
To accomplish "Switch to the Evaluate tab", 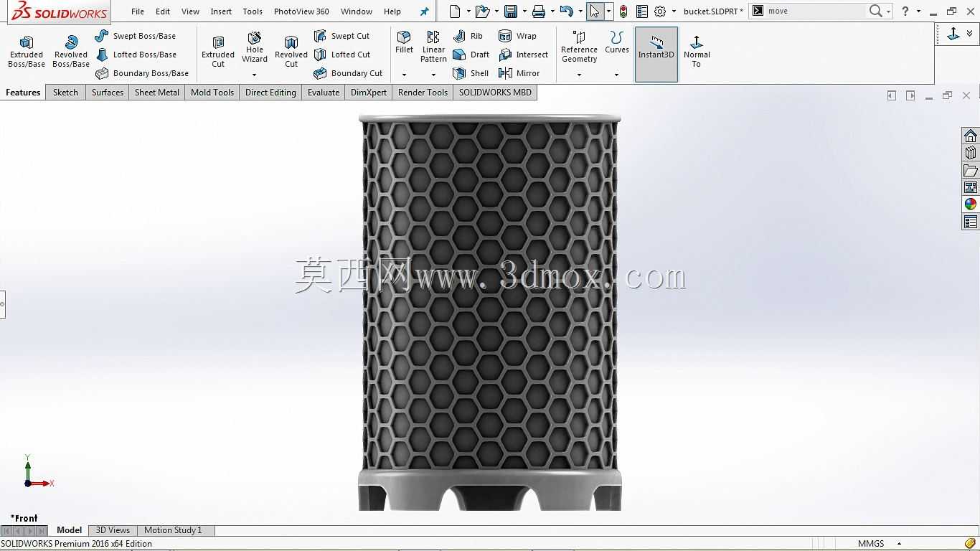I will (x=324, y=93).
